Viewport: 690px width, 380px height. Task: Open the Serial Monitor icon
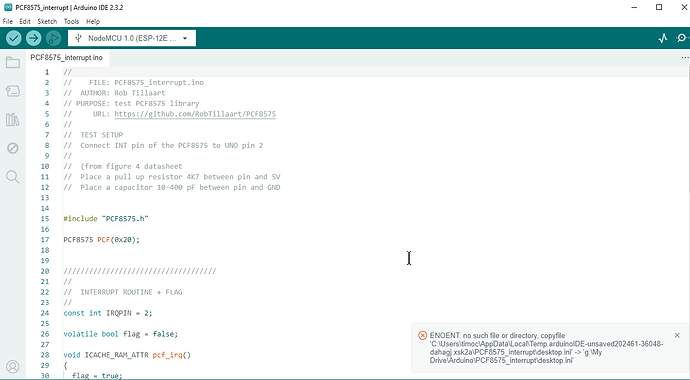682,38
